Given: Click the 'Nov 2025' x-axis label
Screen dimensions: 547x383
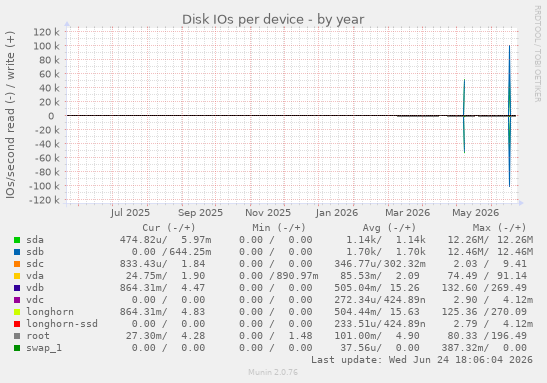Looking at the screenshot, I should (x=268, y=213).
